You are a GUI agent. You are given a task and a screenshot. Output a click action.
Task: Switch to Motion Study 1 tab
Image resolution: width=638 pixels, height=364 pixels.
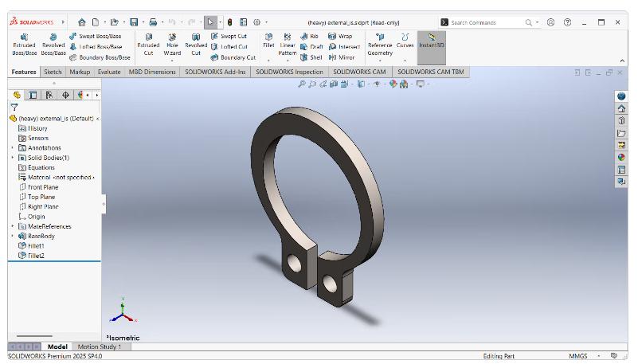(99, 346)
